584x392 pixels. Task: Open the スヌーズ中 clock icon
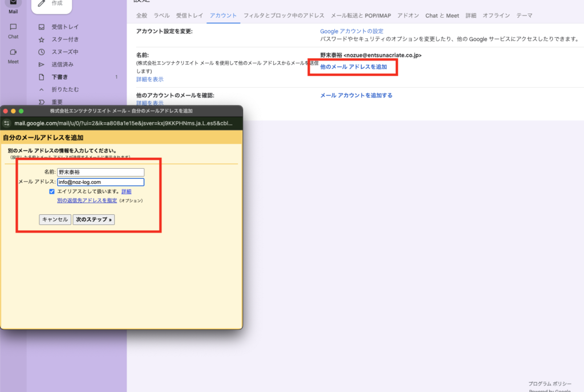[x=41, y=52]
